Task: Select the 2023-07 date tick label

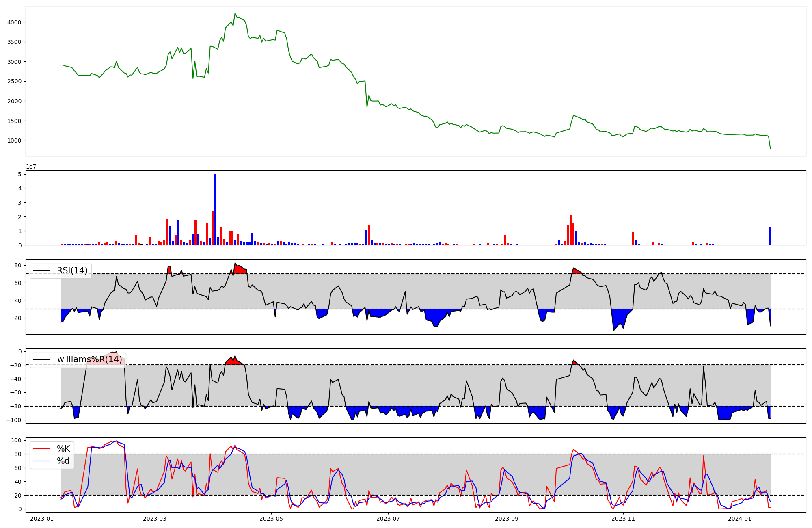Action: [389, 519]
